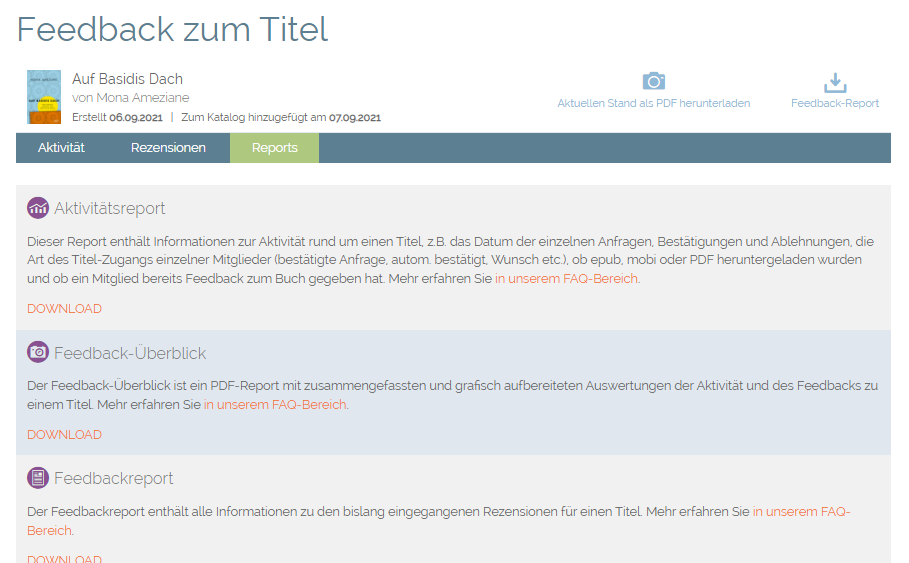Click the 'Feedback-Report' label at top right
909x563 pixels.
coord(834,103)
